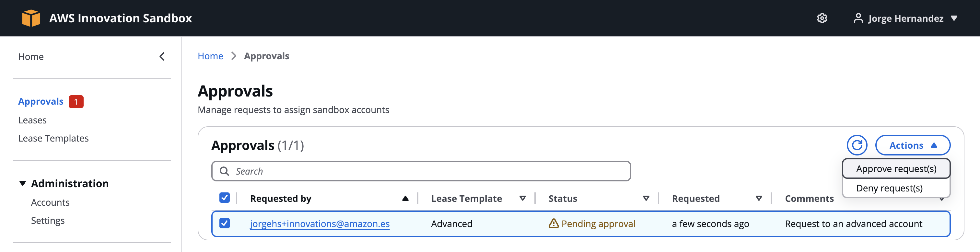Screen dimensions: 980x252
Task: Click the Approvals (1/1) table heading
Action: [x=258, y=145]
